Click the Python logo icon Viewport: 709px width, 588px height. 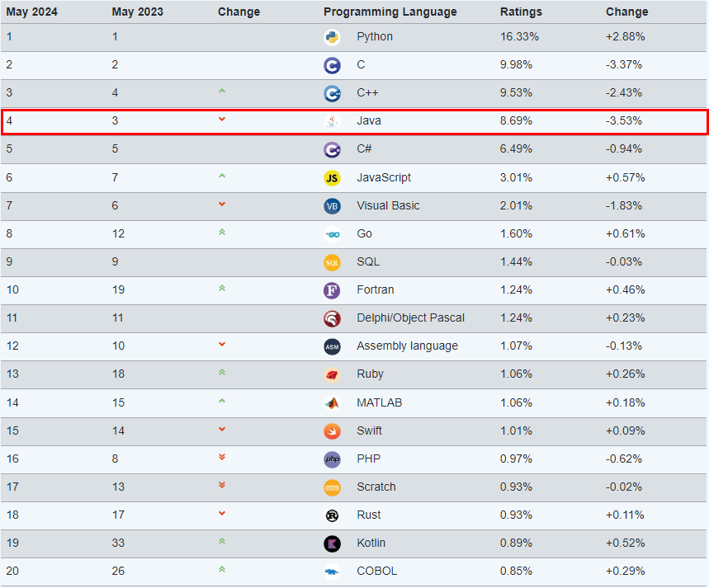[x=332, y=37]
